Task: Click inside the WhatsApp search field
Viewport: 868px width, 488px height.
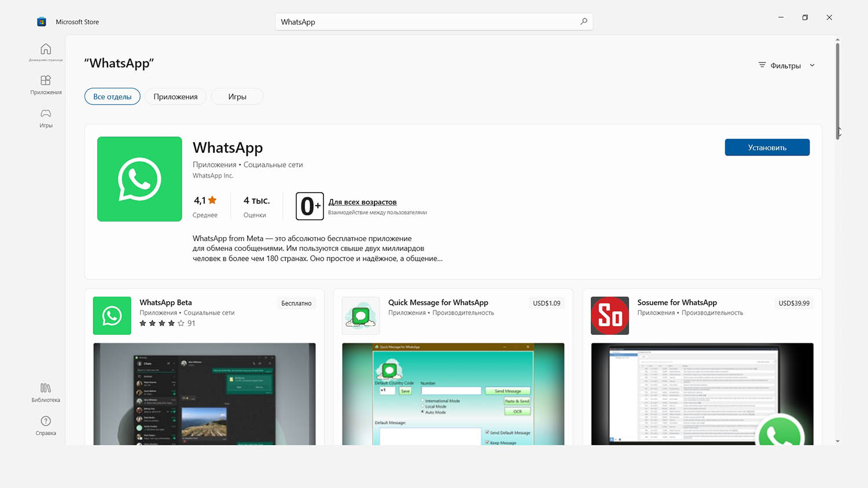Action: pyautogui.click(x=405, y=21)
